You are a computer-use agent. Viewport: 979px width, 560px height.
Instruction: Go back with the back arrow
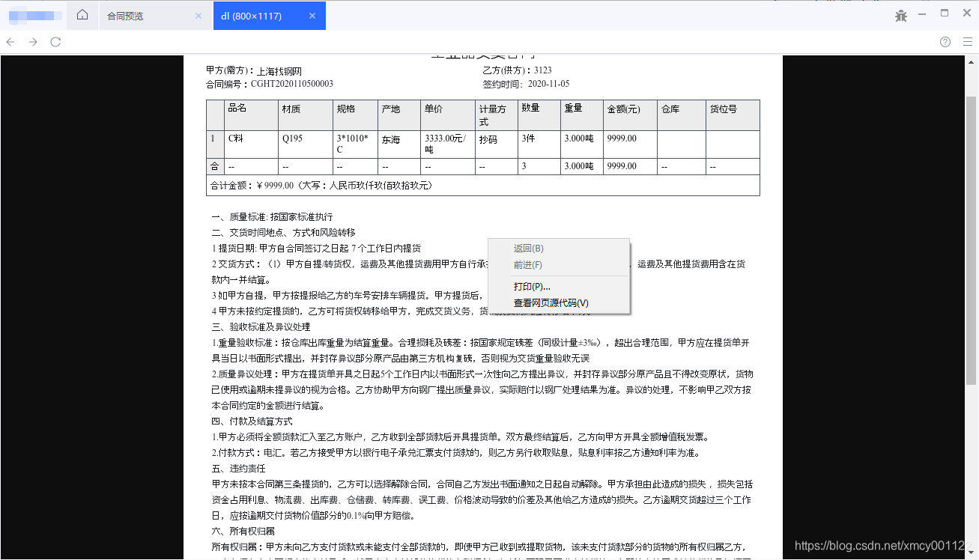click(x=10, y=42)
